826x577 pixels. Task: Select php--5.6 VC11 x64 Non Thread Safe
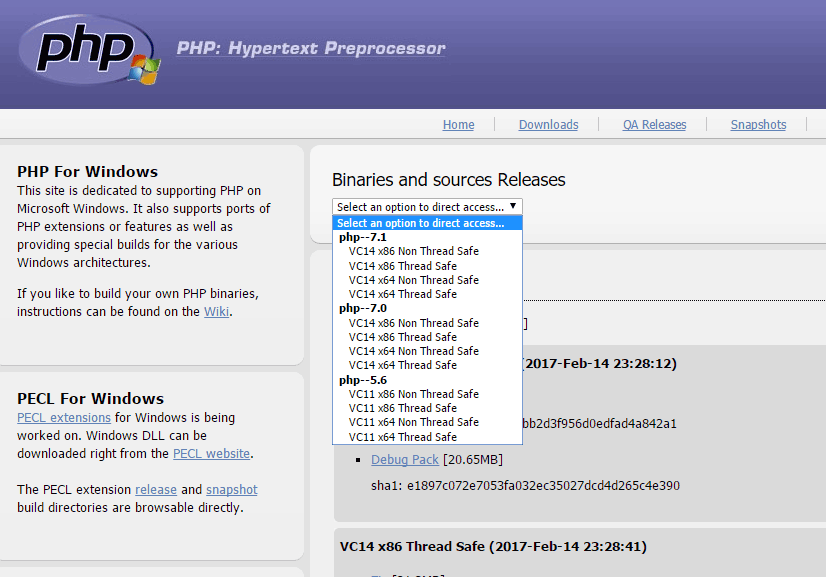tap(414, 422)
